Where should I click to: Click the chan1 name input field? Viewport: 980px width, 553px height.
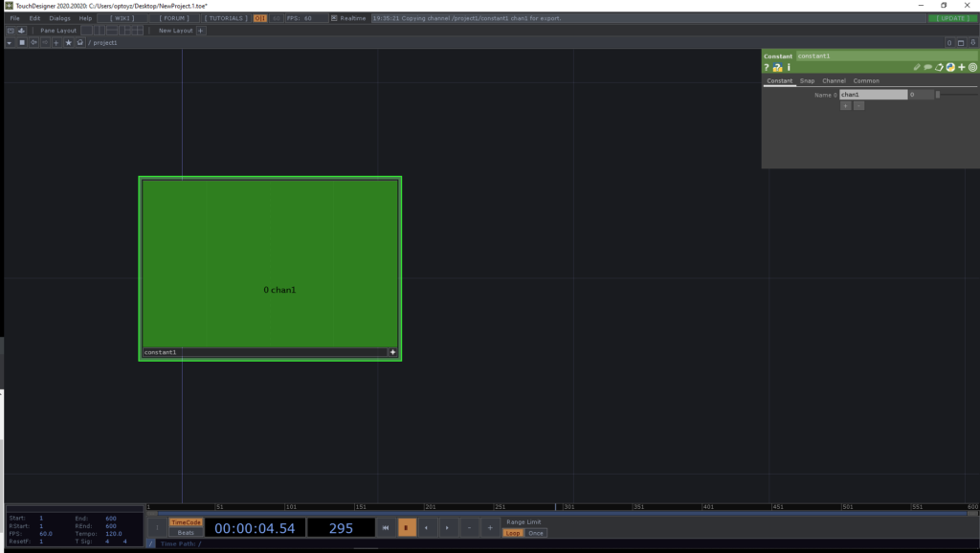click(873, 95)
